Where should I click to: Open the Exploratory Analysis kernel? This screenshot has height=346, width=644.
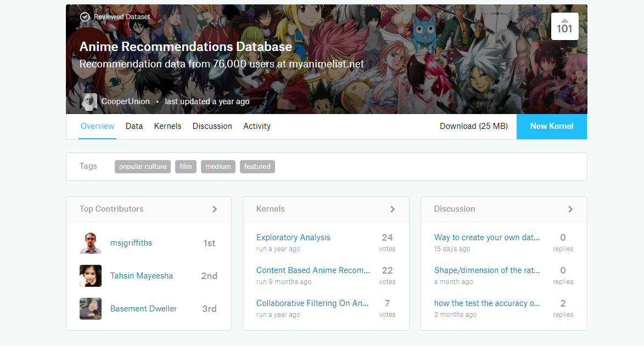[x=293, y=237]
